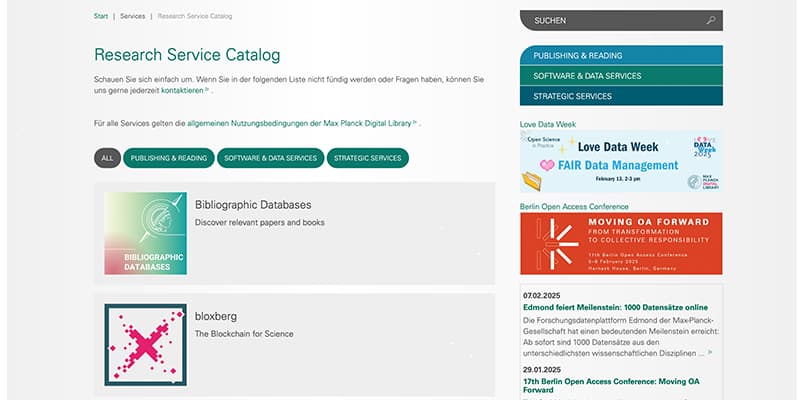Filter by Software & Data Services pill
The height and width of the screenshot is (400, 800).
click(270, 158)
